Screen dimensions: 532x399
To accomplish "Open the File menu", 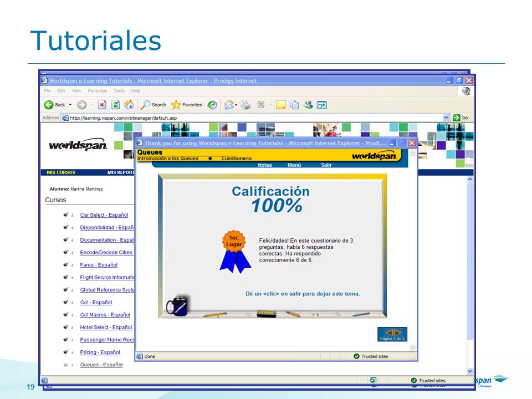I will 47,90.
